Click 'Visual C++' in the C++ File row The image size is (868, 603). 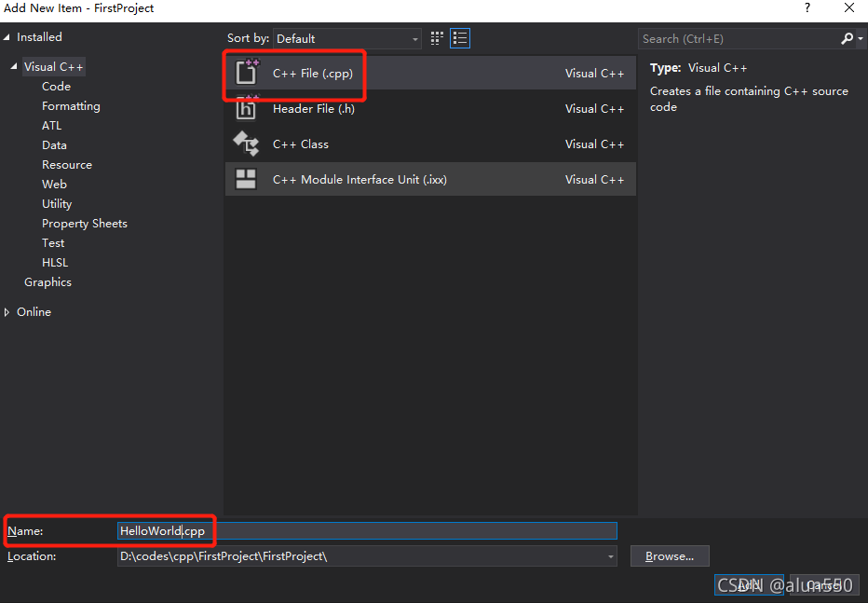(594, 73)
